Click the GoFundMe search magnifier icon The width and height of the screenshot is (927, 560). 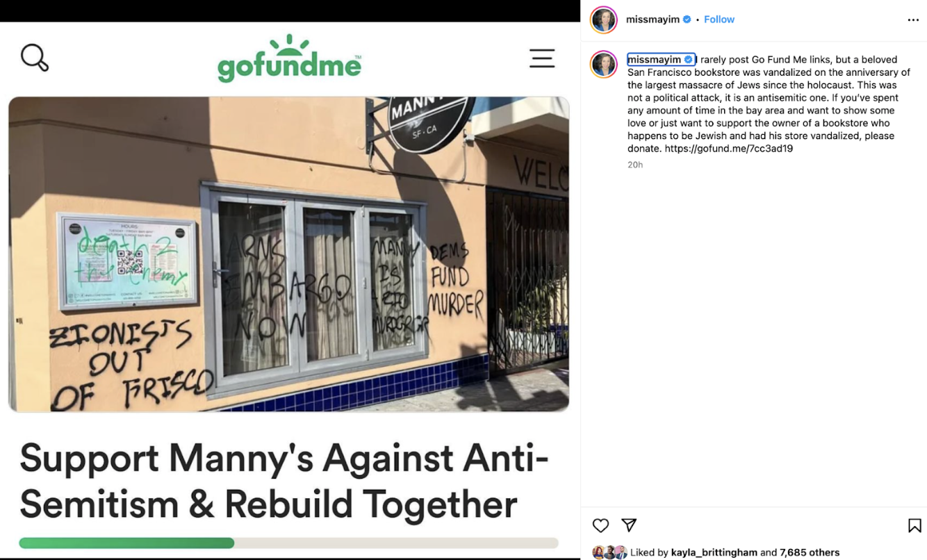tap(35, 58)
